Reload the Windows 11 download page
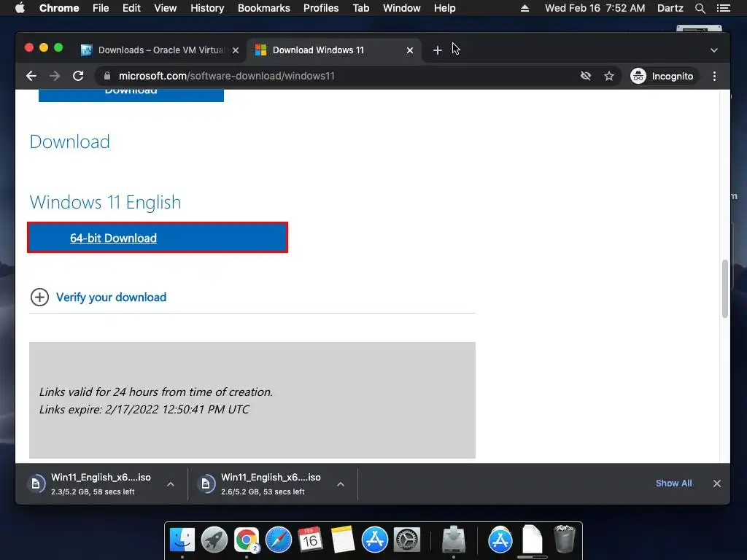 (78, 76)
